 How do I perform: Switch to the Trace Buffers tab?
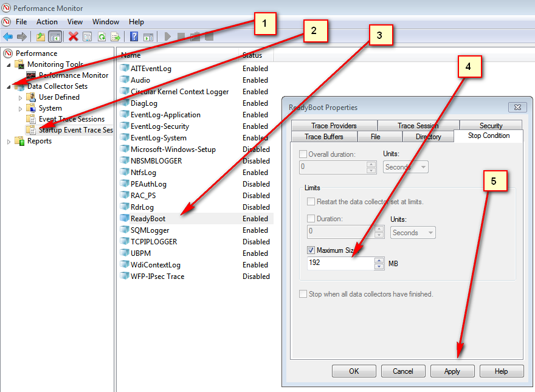pyautogui.click(x=324, y=137)
